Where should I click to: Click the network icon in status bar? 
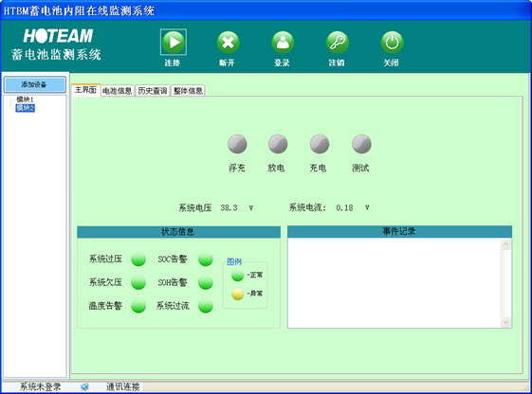[84, 386]
